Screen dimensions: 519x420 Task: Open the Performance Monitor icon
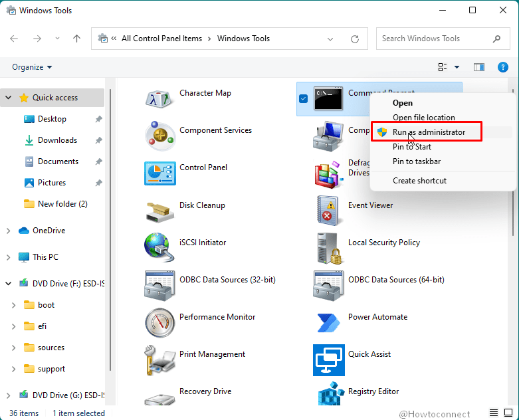pyautogui.click(x=159, y=322)
